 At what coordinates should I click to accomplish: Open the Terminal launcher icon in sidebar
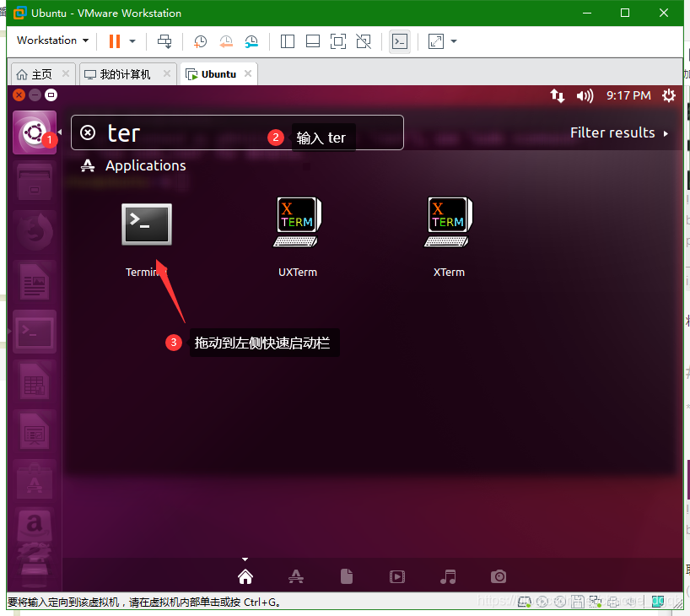pyautogui.click(x=35, y=332)
